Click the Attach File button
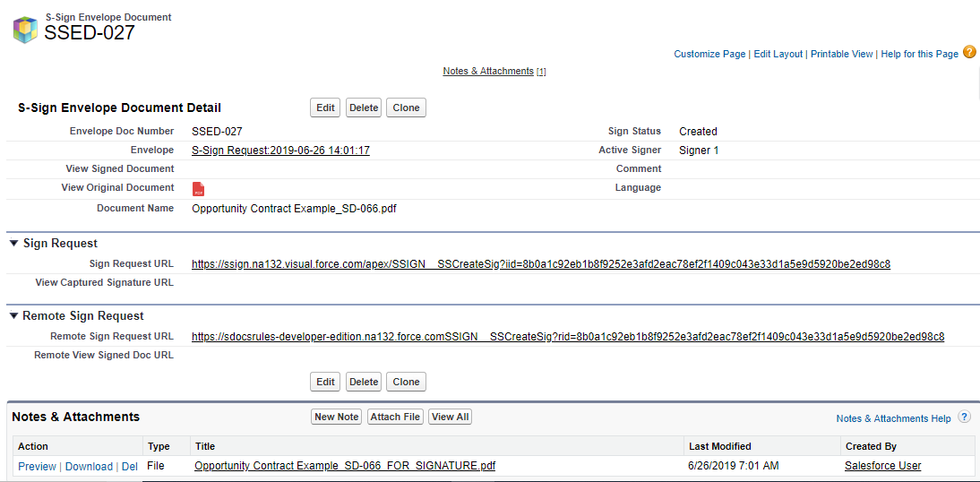Image resolution: width=980 pixels, height=482 pixels. [x=395, y=417]
